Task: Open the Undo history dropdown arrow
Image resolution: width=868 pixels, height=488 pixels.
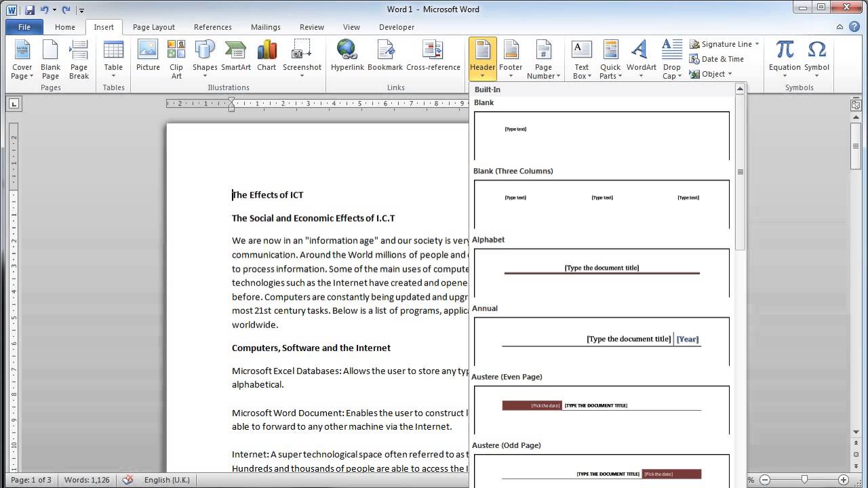Action: click(54, 10)
